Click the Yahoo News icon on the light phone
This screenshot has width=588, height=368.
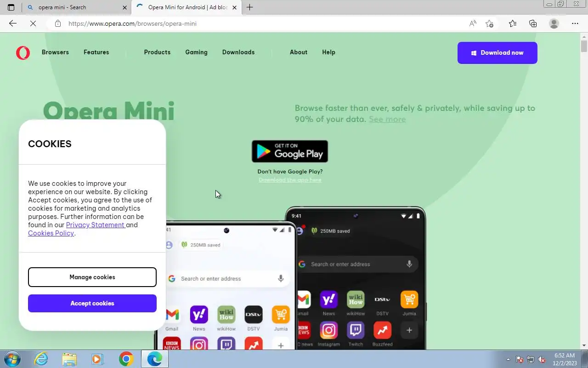(199, 315)
